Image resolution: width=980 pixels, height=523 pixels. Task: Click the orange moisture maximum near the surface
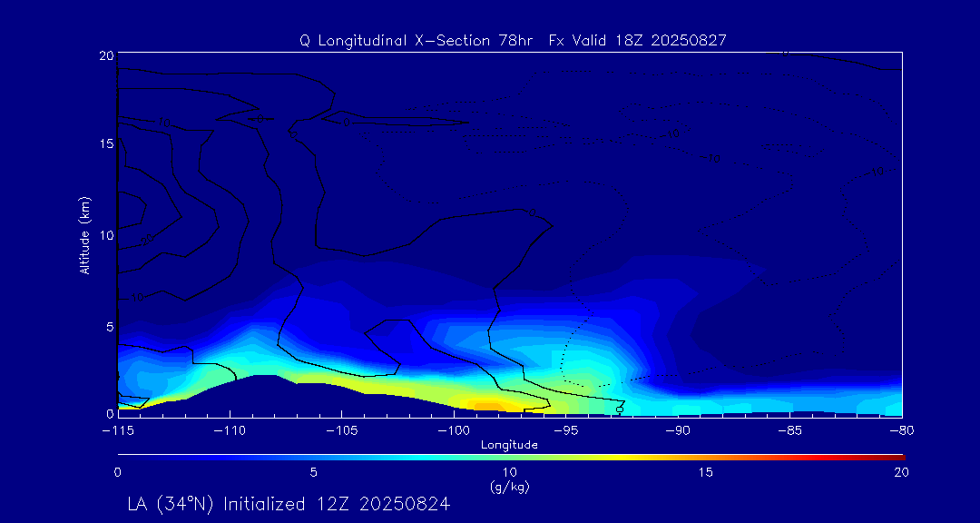pos(485,406)
